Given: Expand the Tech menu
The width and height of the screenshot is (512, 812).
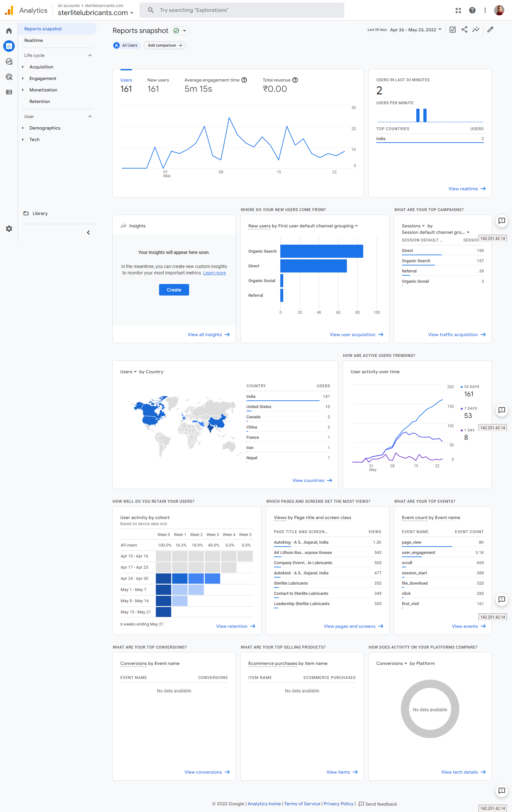Looking at the screenshot, I should point(23,139).
